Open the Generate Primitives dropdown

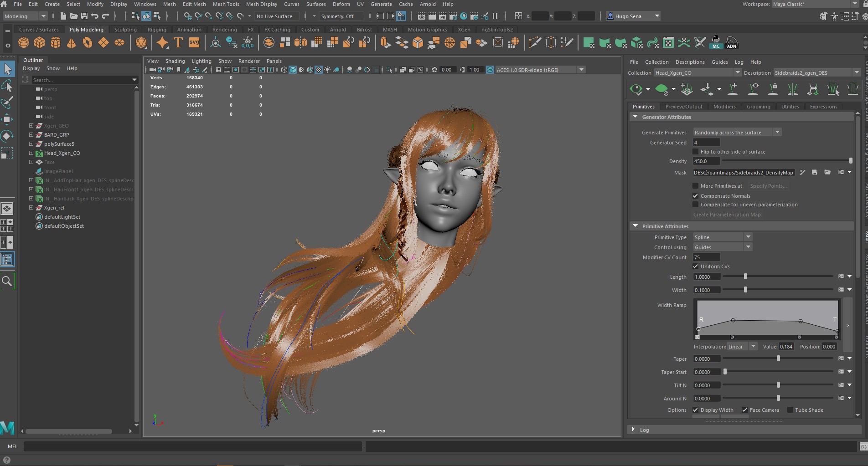coord(737,133)
